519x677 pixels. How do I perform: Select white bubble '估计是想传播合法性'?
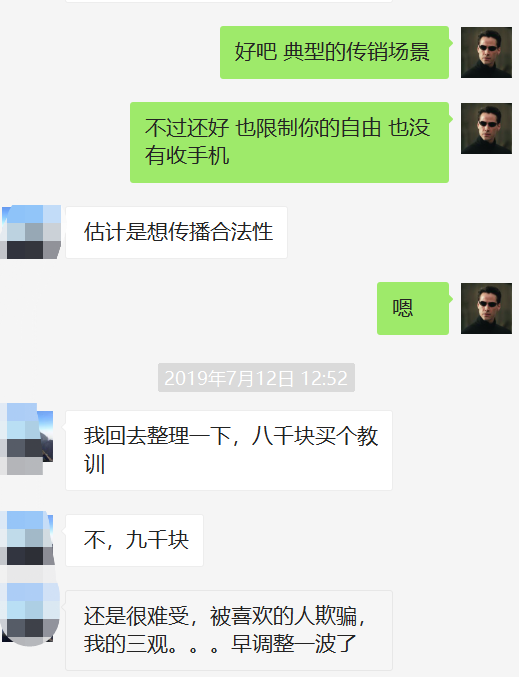tap(176, 232)
